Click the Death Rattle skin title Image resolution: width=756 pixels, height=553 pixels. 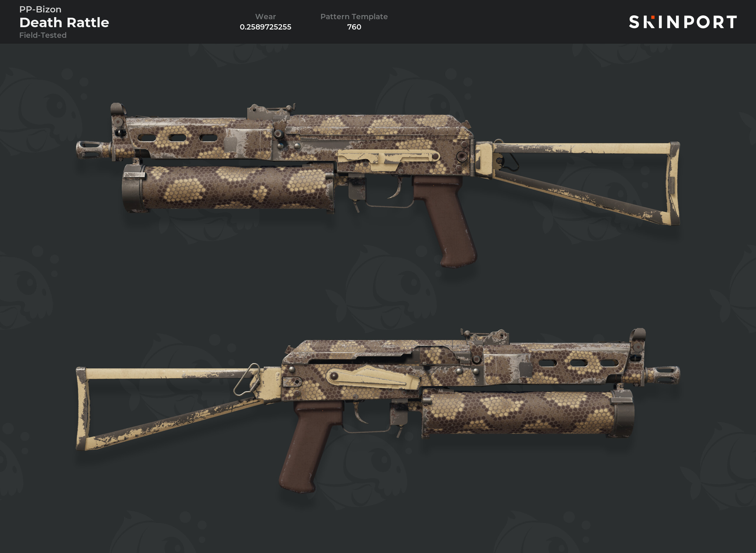64,22
